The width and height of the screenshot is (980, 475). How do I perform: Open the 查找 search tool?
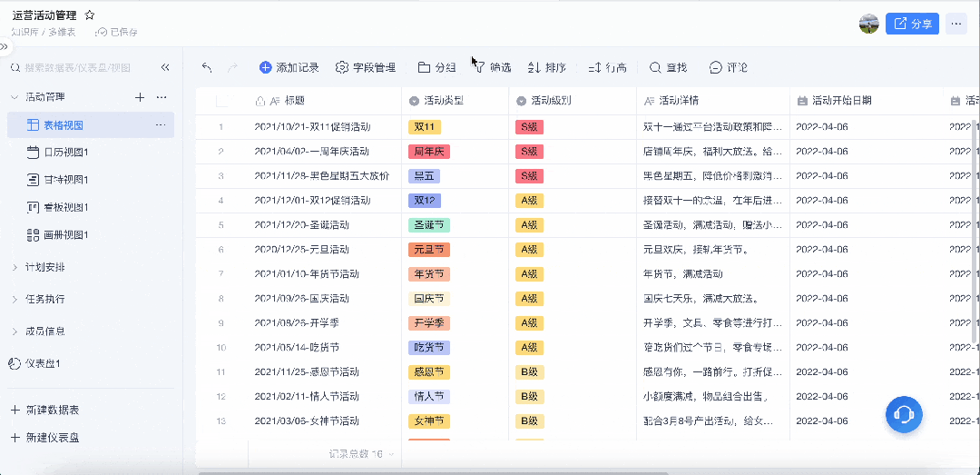click(x=668, y=67)
